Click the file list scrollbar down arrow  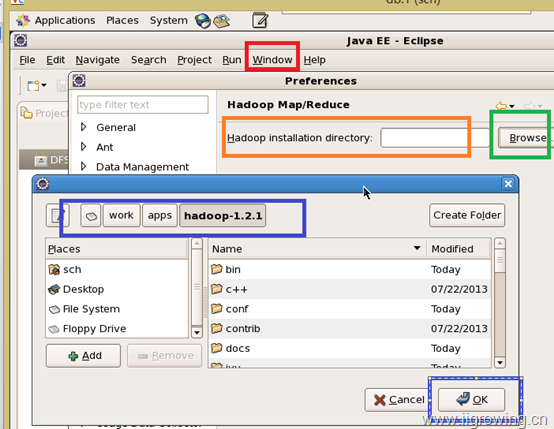[x=500, y=363]
